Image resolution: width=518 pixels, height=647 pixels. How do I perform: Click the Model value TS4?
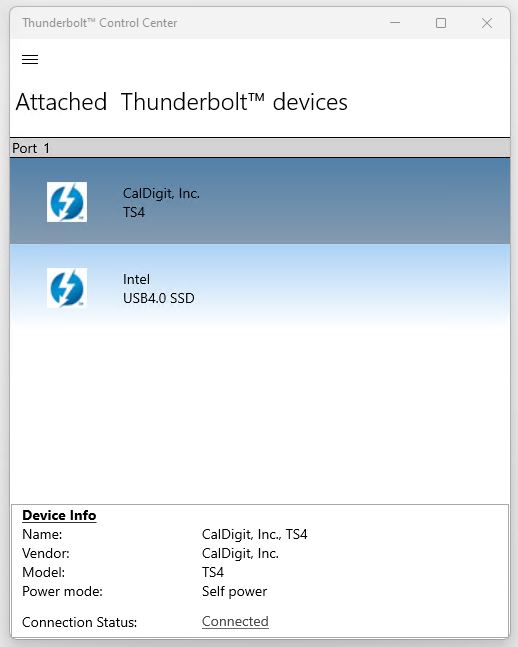tap(213, 572)
